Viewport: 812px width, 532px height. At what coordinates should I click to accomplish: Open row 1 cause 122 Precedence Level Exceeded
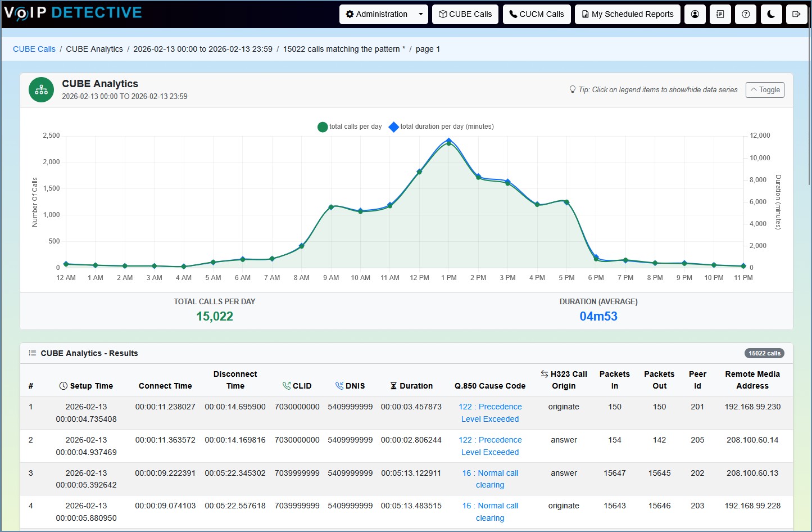(x=490, y=413)
